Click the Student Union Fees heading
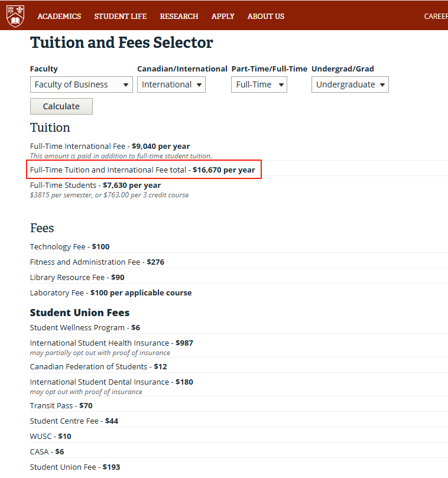Viewport: 448px width, 478px height. (80, 313)
